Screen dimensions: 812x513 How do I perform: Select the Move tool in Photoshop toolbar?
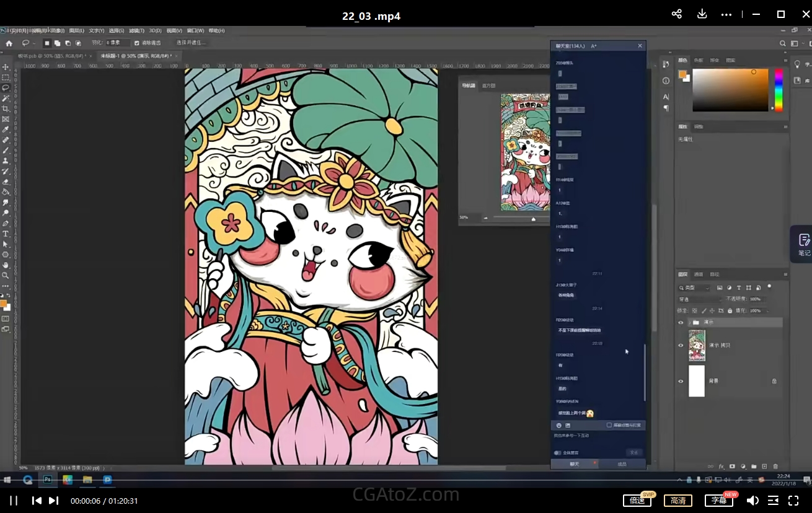tap(6, 67)
